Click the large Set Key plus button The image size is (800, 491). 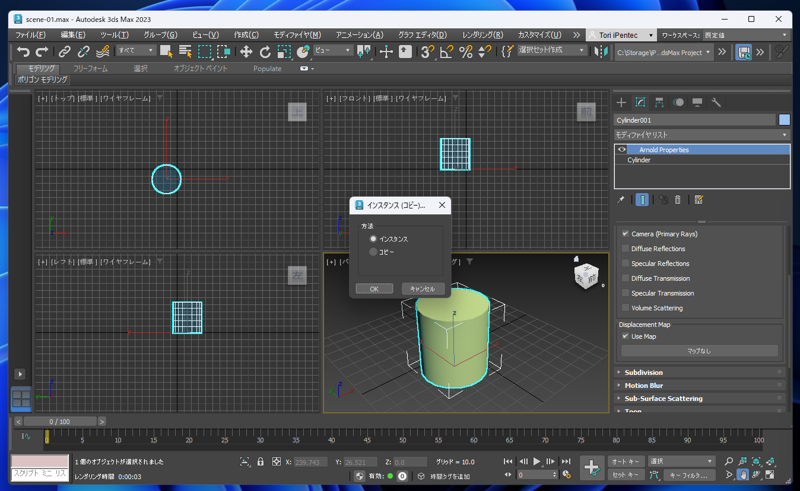[x=592, y=467]
